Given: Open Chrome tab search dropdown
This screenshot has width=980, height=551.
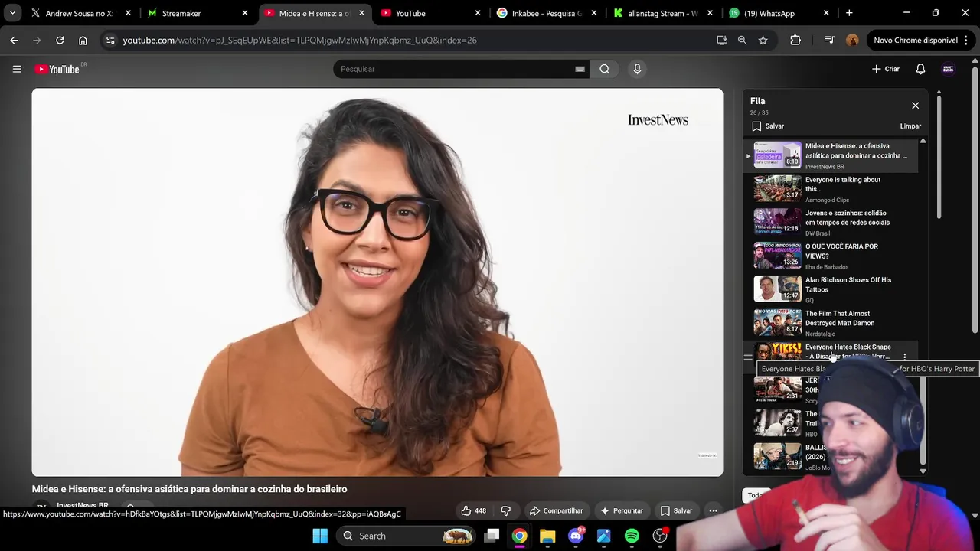Looking at the screenshot, I should point(12,13).
